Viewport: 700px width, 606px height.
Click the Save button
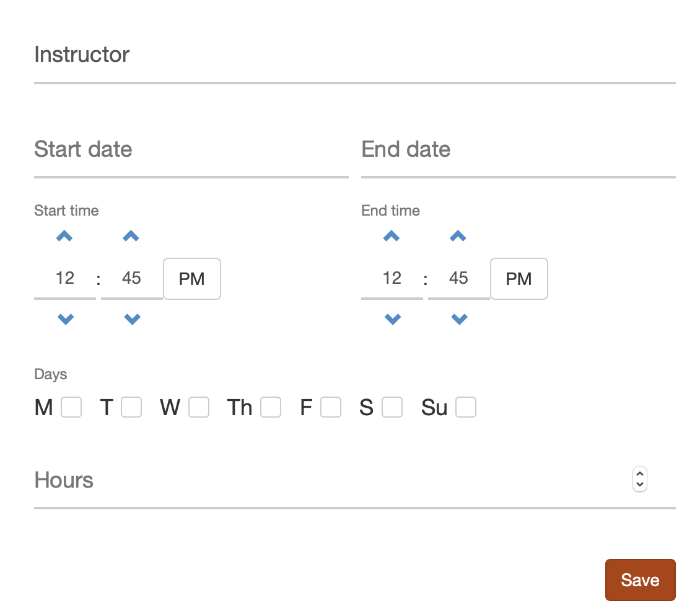(640, 579)
